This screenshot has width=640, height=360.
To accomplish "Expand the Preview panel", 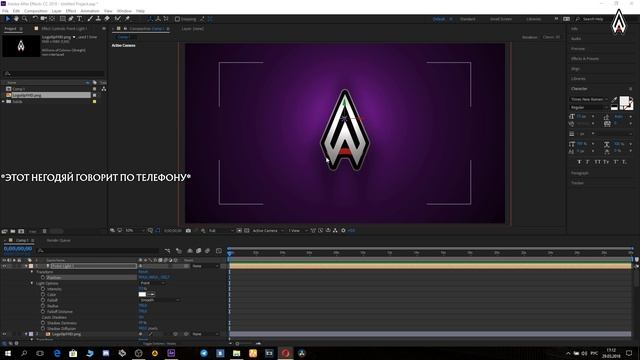I will (x=578, y=49).
